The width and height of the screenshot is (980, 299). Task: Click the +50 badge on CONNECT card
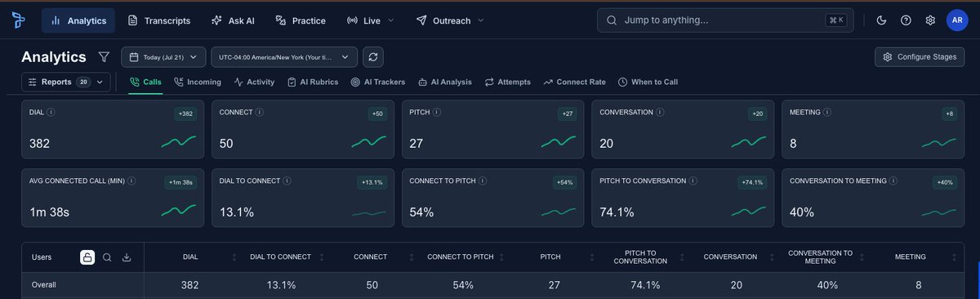pyautogui.click(x=377, y=114)
